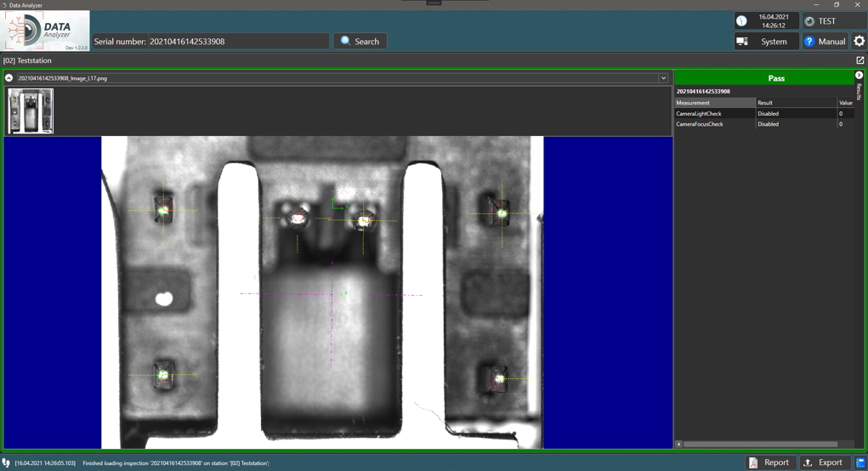Click the results table horizontal scrollbar
The image size is (868, 471).
pyautogui.click(x=760, y=444)
